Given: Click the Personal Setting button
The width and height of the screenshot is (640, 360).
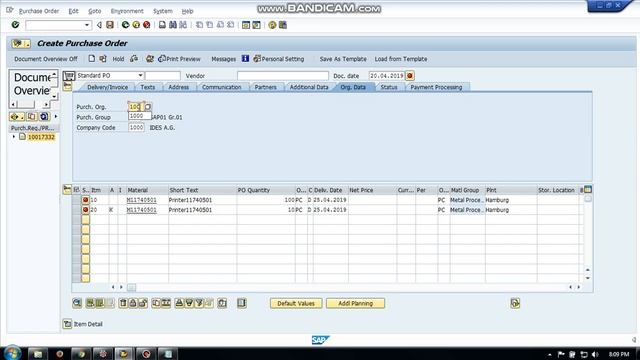Looking at the screenshot, I should [279, 59].
